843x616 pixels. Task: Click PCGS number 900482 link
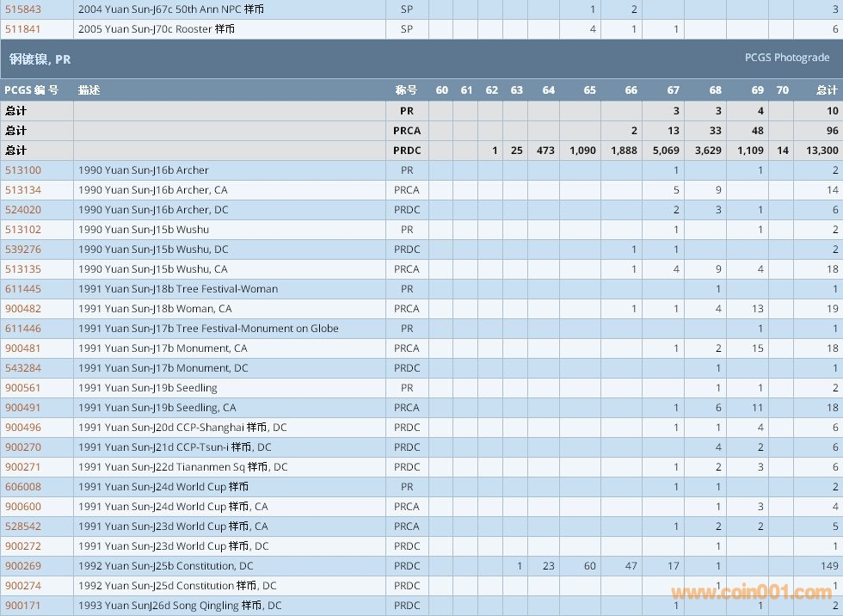pos(23,309)
